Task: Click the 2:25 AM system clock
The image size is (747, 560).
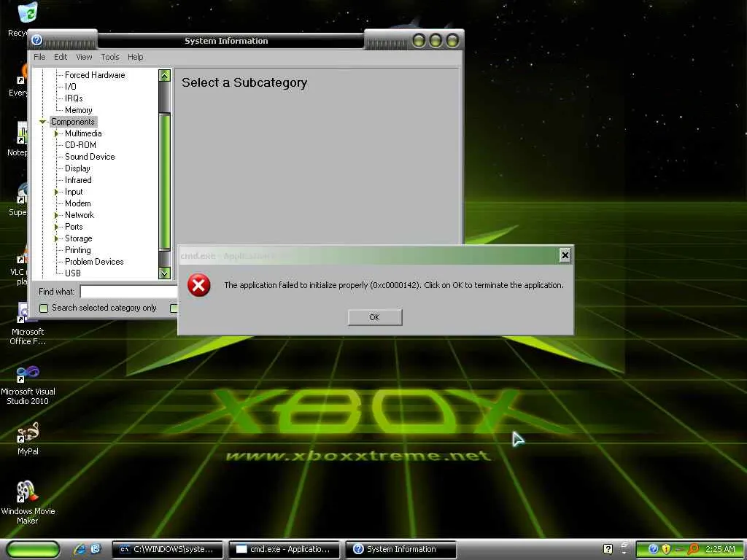Action: pyautogui.click(x=720, y=549)
